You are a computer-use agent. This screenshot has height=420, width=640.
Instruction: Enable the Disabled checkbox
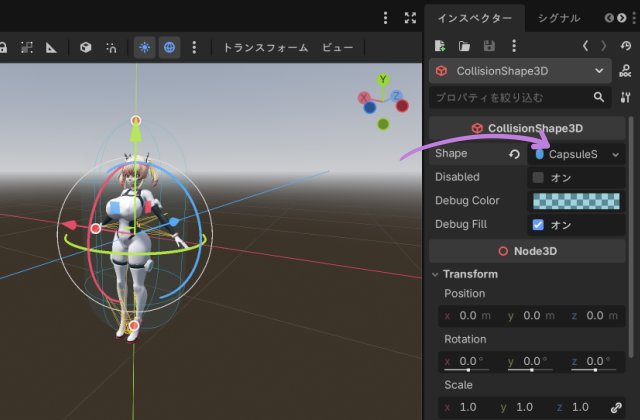(538, 177)
